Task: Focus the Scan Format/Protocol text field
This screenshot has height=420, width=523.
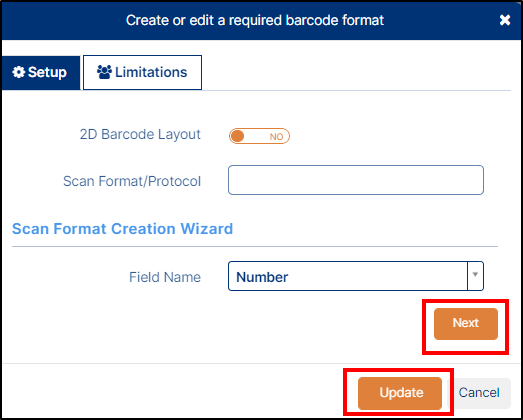Action: pos(356,180)
